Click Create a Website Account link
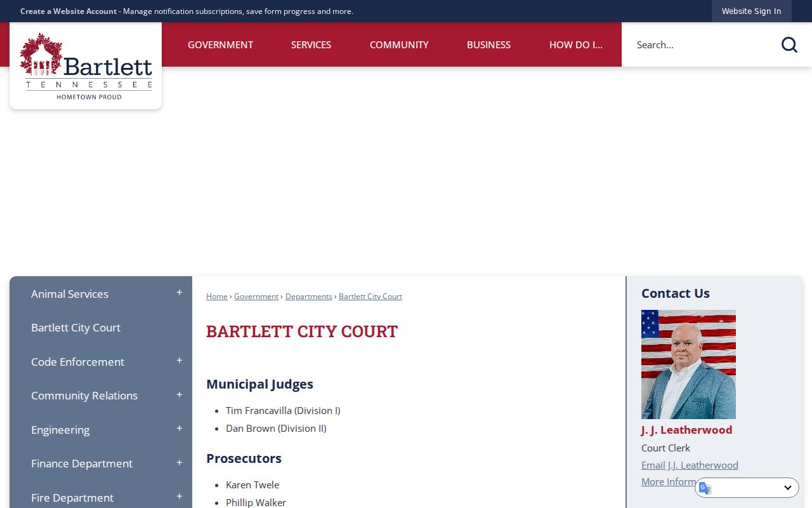Screen dimensions: 812x508 click(x=69, y=11)
